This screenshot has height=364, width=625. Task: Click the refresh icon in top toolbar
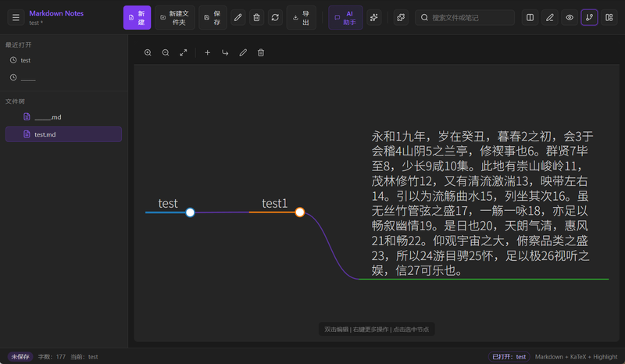(275, 17)
